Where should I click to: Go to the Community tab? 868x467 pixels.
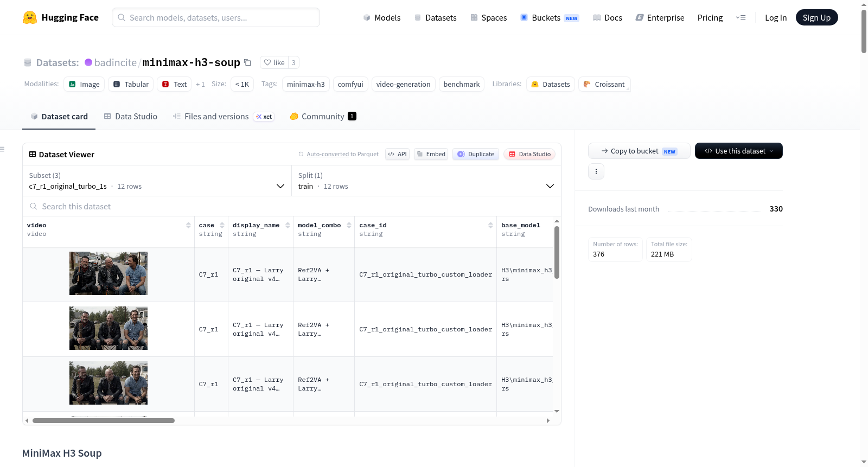coord(323,117)
